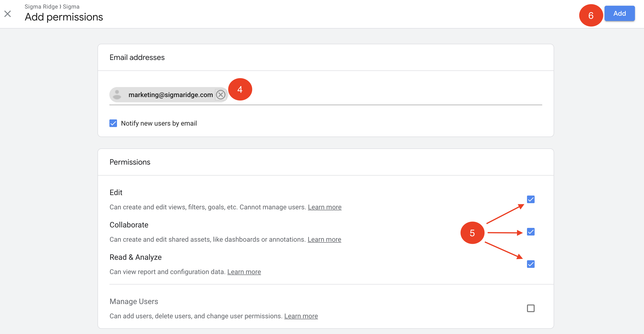This screenshot has height=334, width=644.
Task: Uncheck the Read & Analyze checkbox
Action: coord(531,264)
